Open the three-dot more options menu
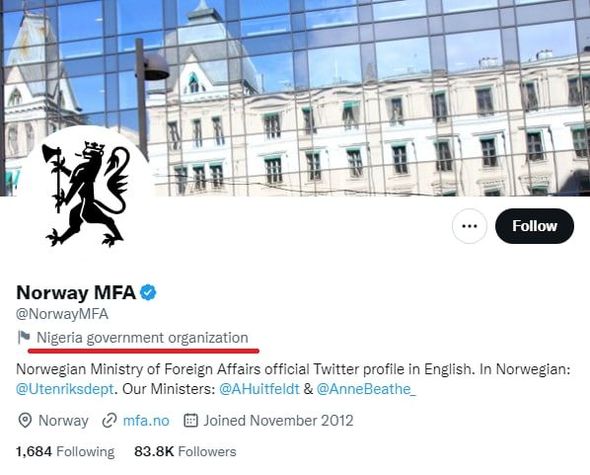The height and width of the screenshot is (475, 590). (469, 226)
